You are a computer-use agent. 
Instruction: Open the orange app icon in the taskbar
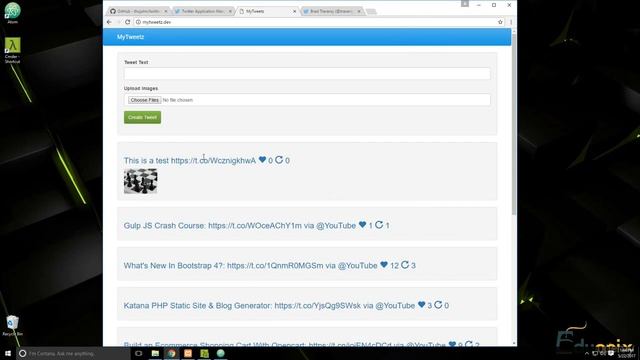188,353
